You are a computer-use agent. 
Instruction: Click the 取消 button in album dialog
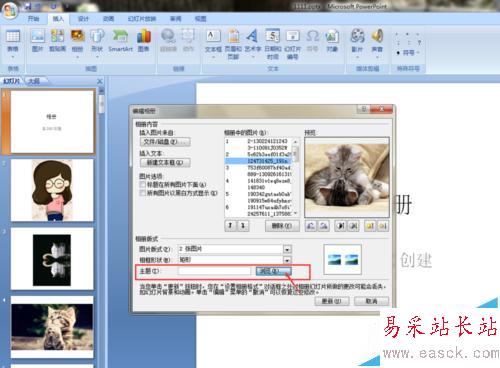click(371, 301)
